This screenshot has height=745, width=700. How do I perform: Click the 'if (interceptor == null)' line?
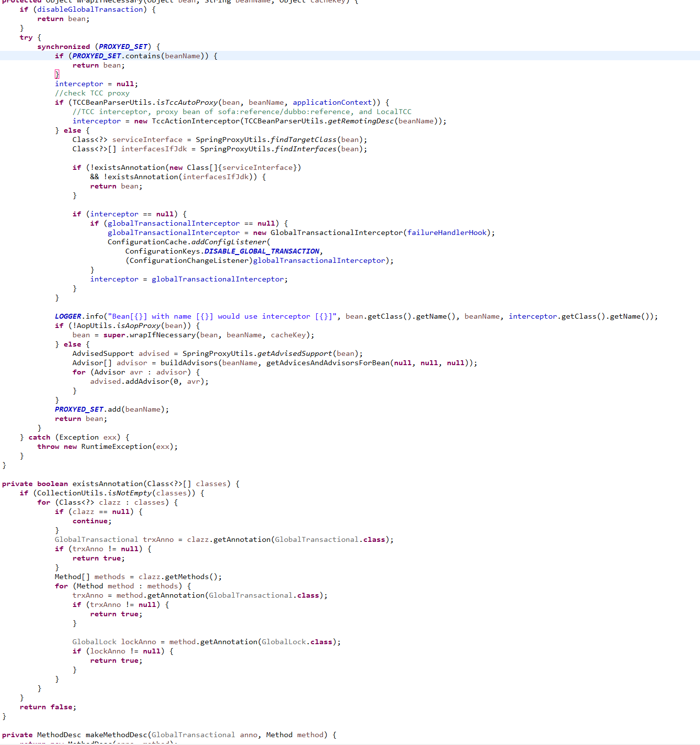(x=130, y=214)
